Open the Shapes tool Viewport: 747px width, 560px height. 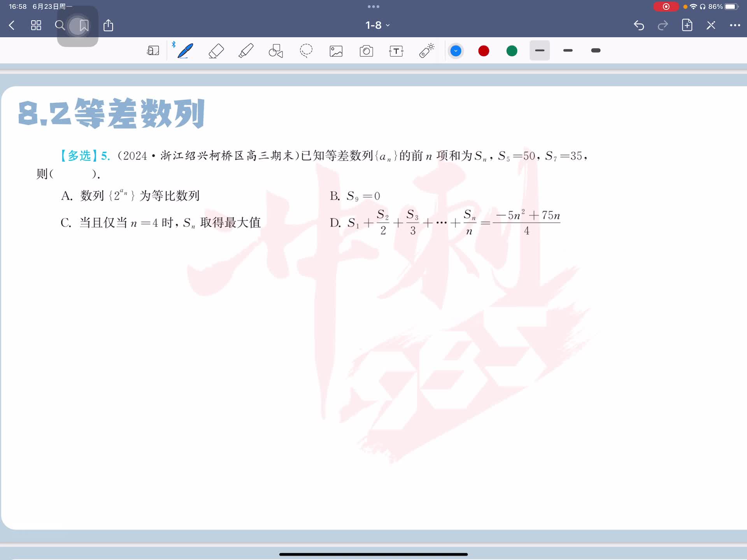(x=276, y=51)
